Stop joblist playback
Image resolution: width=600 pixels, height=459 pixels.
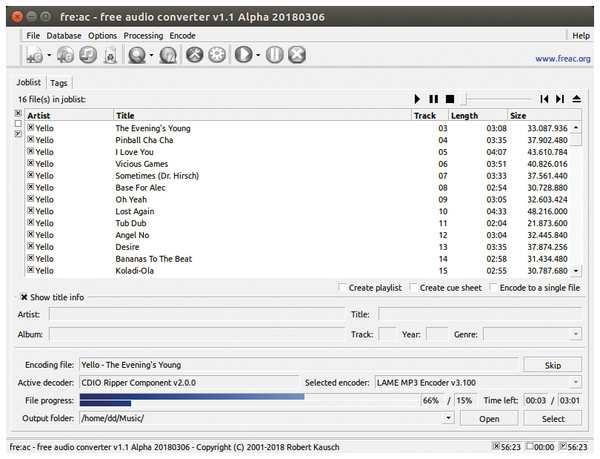pos(450,99)
